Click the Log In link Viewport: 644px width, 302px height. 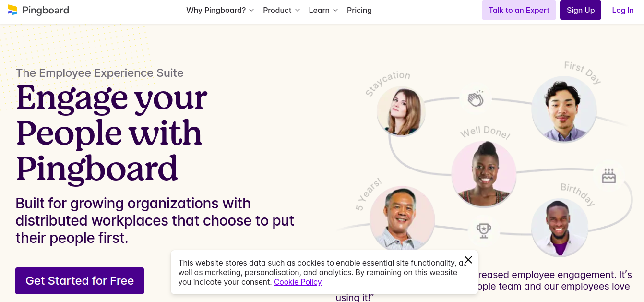623,10
